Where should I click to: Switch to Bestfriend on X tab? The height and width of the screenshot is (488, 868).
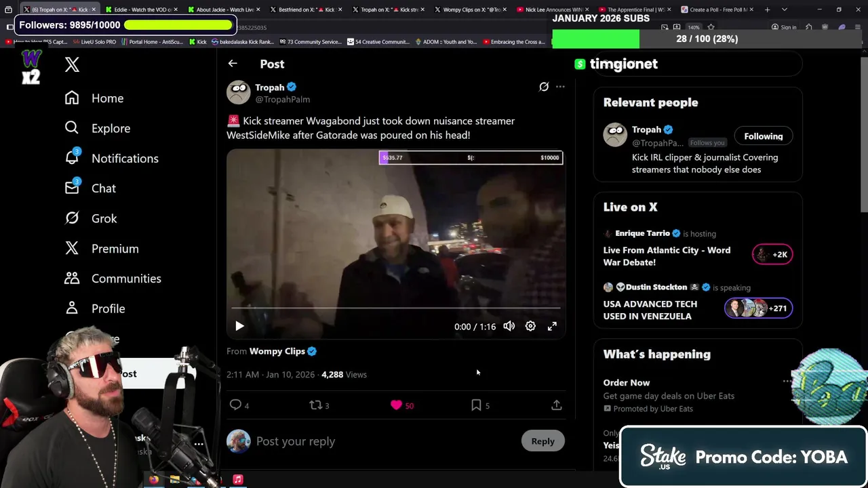pyautogui.click(x=305, y=9)
